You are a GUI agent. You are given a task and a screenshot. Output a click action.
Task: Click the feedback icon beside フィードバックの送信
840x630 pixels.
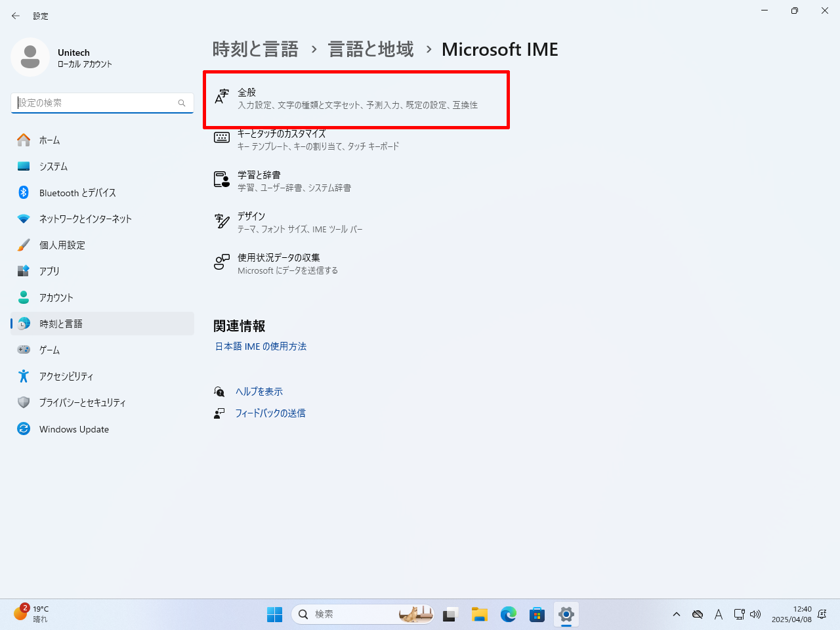[219, 413]
